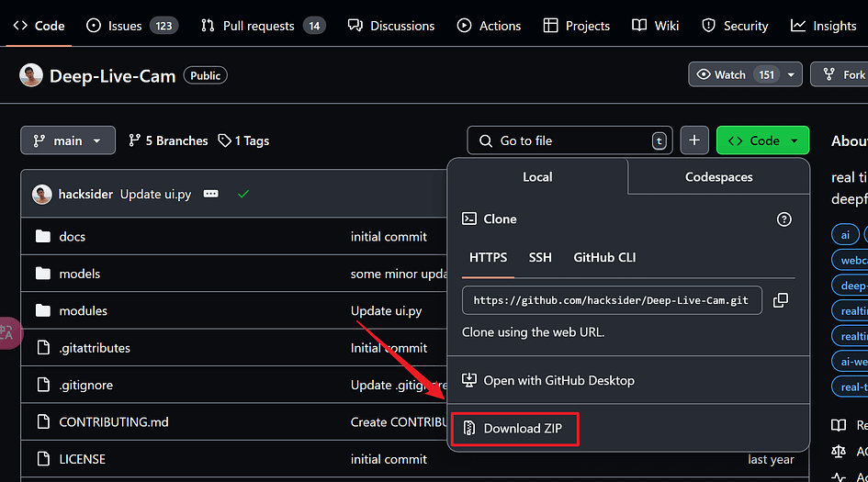Click the modules folder icon
Image resolution: width=868 pixels, height=482 pixels.
click(42, 310)
